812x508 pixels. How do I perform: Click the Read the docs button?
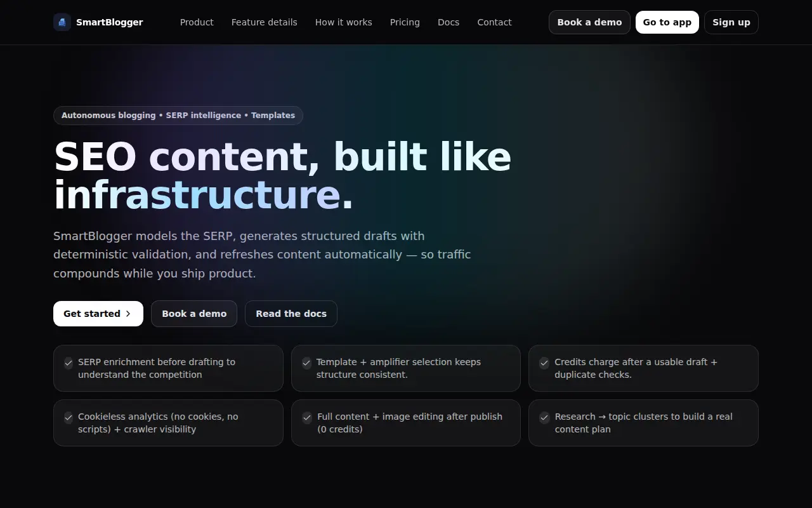[x=291, y=314]
